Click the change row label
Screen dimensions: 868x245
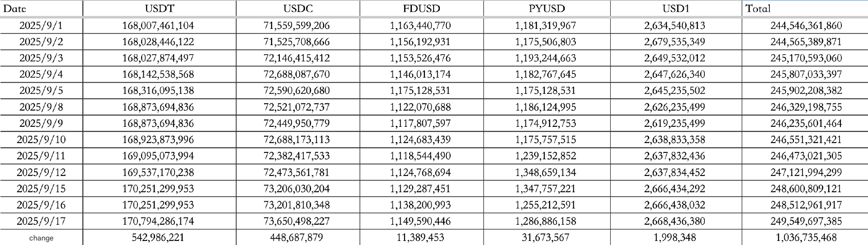click(41, 238)
